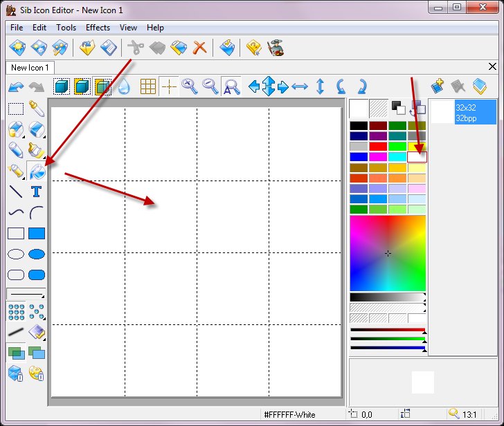
Task: Select the filled ellipse shape tool
Action: click(37, 254)
